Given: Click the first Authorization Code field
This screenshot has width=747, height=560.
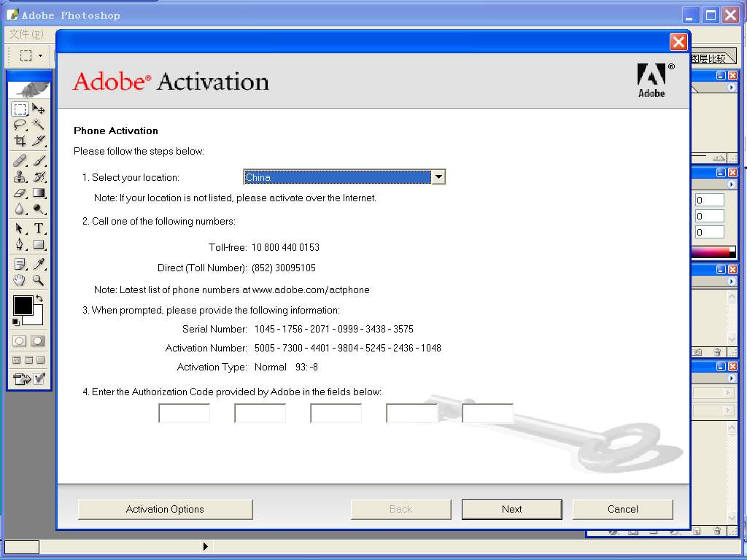Looking at the screenshot, I should (184, 413).
